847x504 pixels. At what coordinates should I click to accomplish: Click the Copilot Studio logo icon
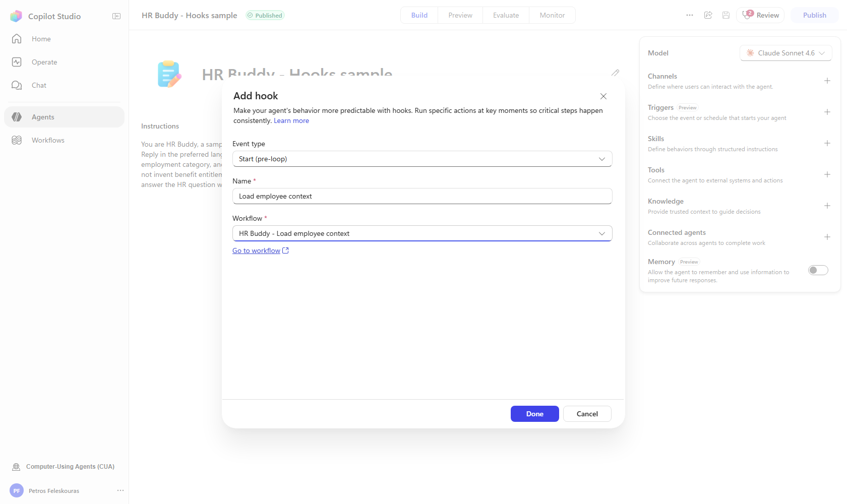[16, 16]
